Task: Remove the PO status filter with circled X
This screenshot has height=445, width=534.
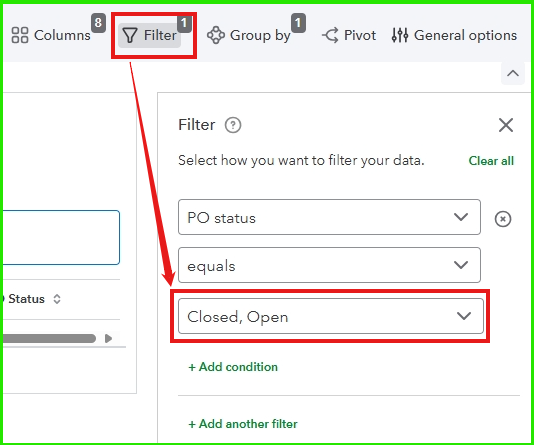Action: [x=503, y=219]
